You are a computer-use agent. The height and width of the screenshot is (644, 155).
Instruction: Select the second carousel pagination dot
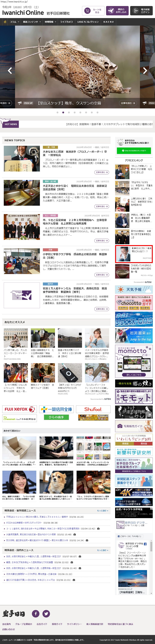[63, 112]
